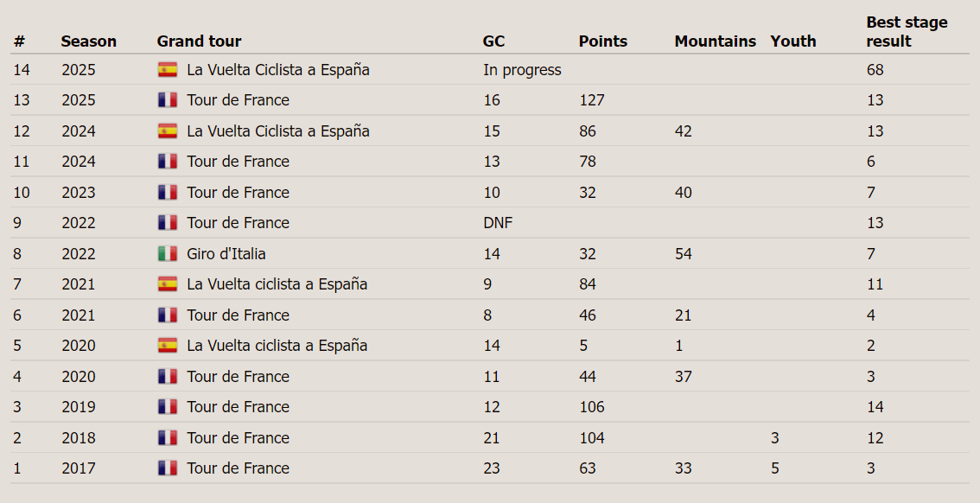Viewport: 980px width, 503px height.
Task: Click the Spanish flag for 2024 Vuelta
Action: click(x=168, y=131)
